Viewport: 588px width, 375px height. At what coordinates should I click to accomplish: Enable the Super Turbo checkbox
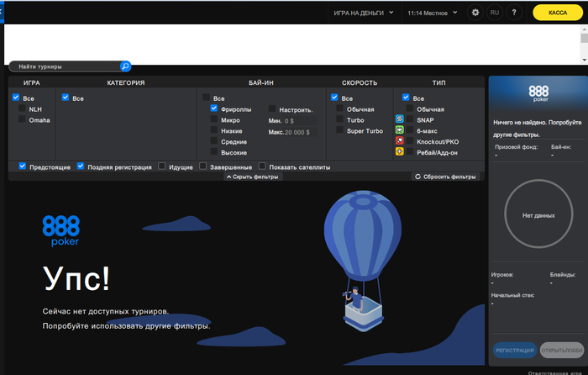point(339,129)
